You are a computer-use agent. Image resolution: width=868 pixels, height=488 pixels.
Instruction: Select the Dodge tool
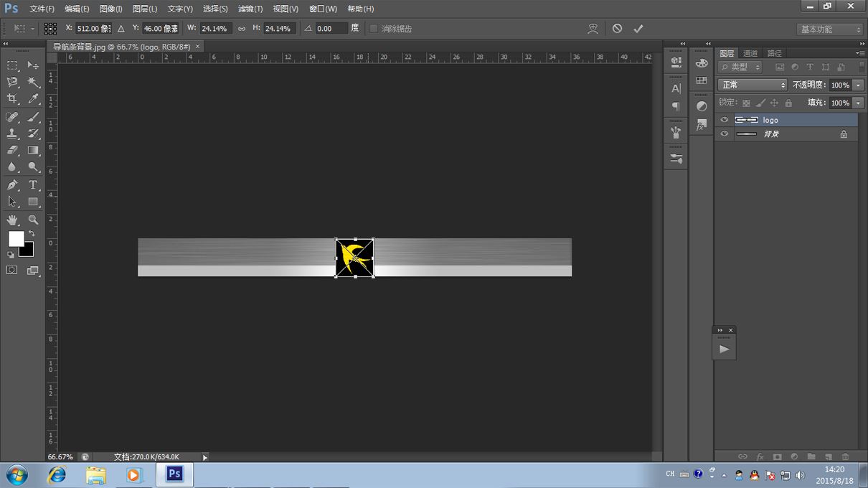(x=33, y=167)
